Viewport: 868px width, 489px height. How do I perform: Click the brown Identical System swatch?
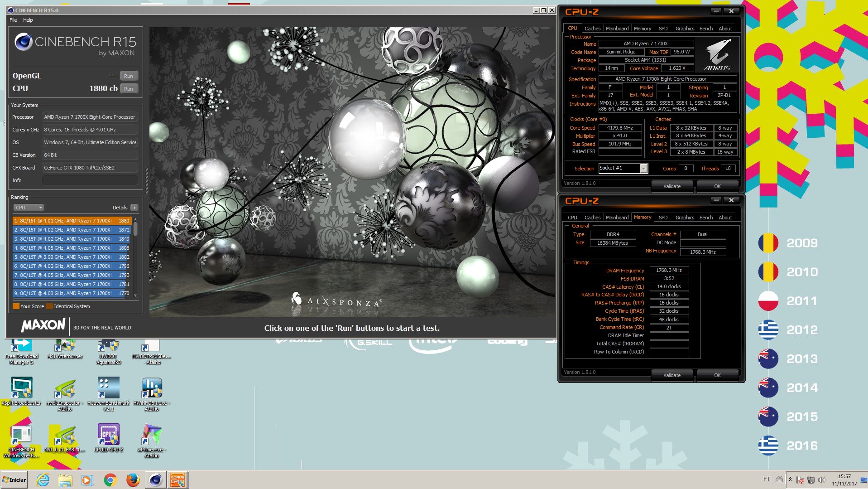[x=49, y=306]
